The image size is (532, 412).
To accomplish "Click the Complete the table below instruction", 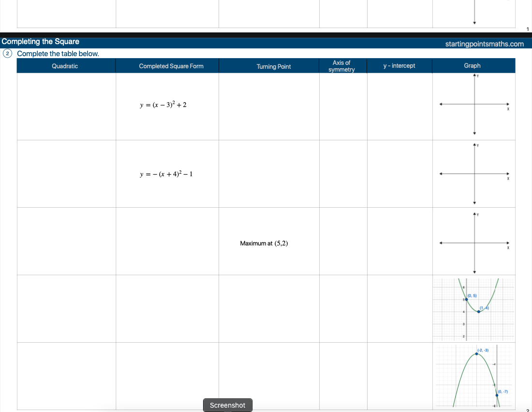I will click(x=58, y=54).
